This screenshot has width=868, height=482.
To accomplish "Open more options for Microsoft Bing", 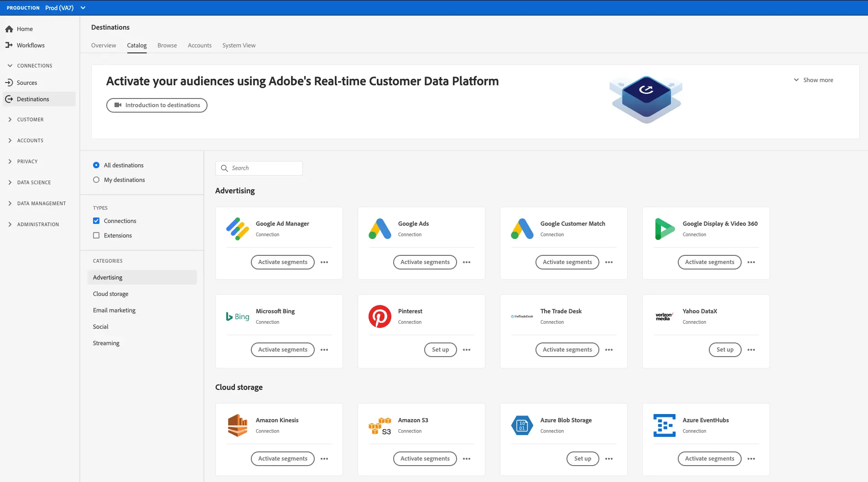I will click(324, 350).
